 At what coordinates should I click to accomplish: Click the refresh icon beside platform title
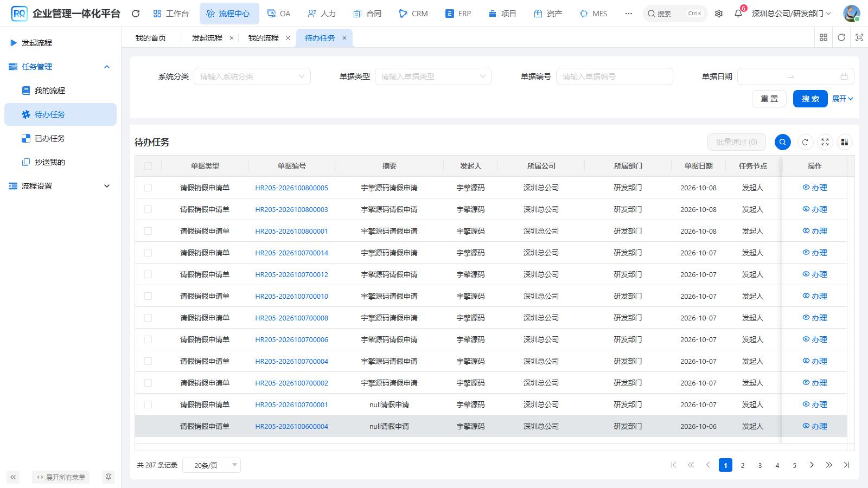[x=136, y=14]
